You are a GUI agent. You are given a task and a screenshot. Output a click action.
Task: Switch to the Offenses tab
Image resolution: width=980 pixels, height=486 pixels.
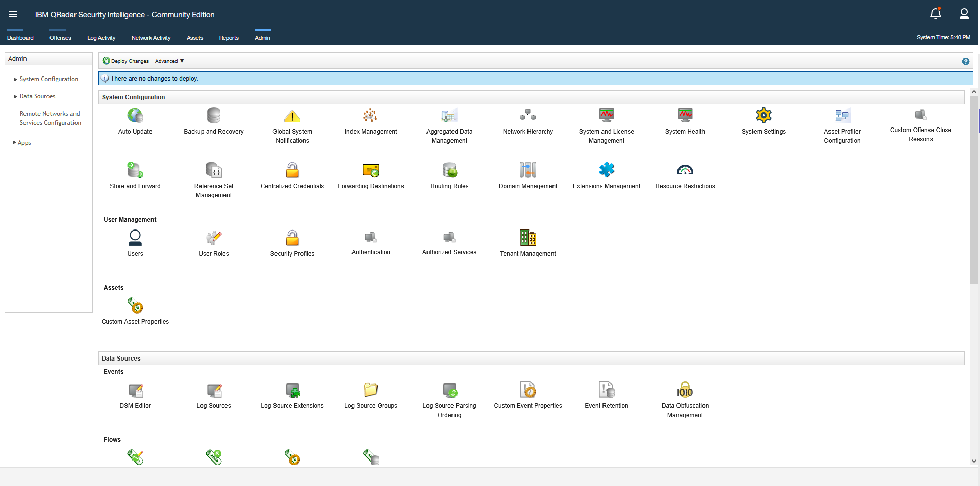point(60,38)
